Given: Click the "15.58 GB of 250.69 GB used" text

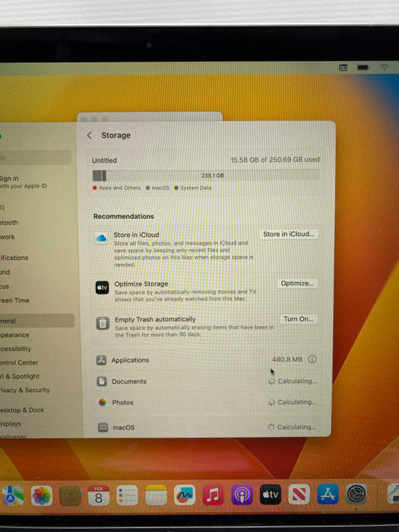Looking at the screenshot, I should [x=275, y=160].
